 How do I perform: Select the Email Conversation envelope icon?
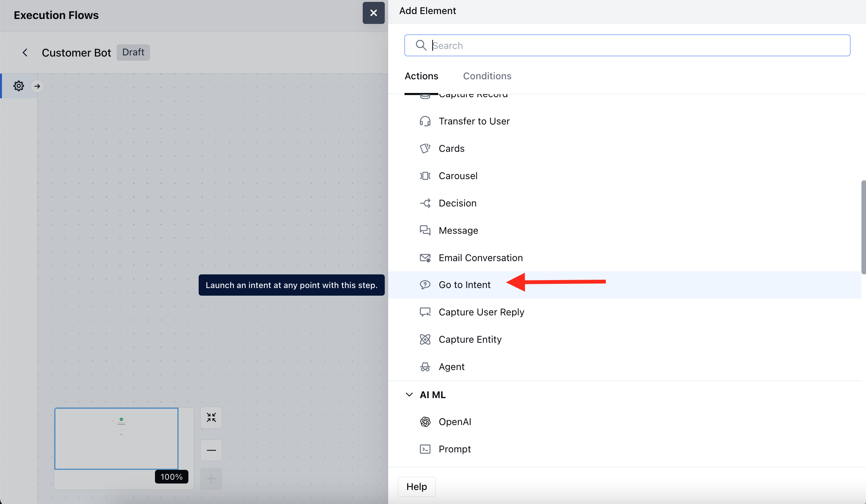click(x=425, y=258)
